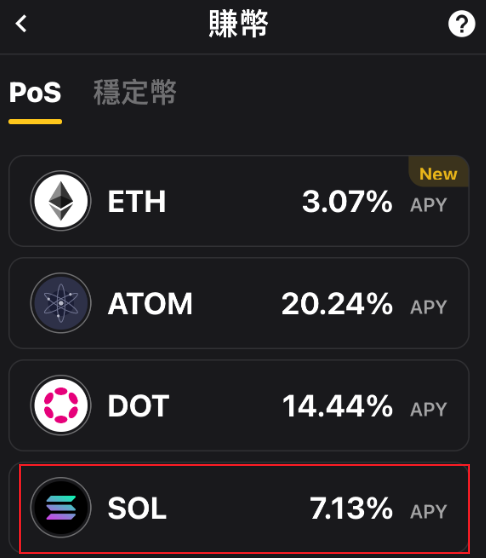Image resolution: width=486 pixels, height=558 pixels.
Task: Click the ETH ticker label
Action: (137, 201)
